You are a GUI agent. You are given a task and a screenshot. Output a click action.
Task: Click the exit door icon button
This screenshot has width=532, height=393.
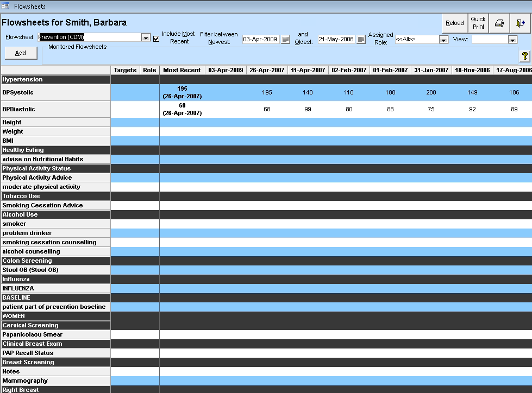[x=521, y=23]
